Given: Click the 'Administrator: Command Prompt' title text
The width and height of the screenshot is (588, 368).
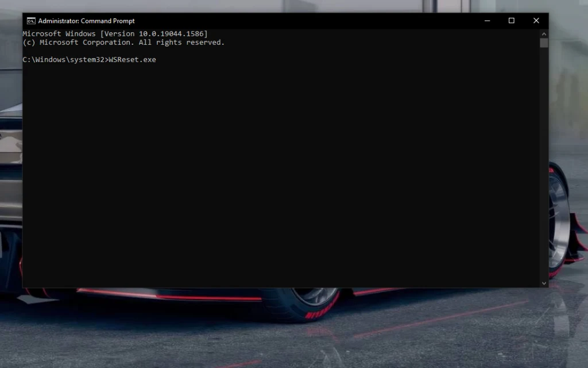Looking at the screenshot, I should pos(86,21).
